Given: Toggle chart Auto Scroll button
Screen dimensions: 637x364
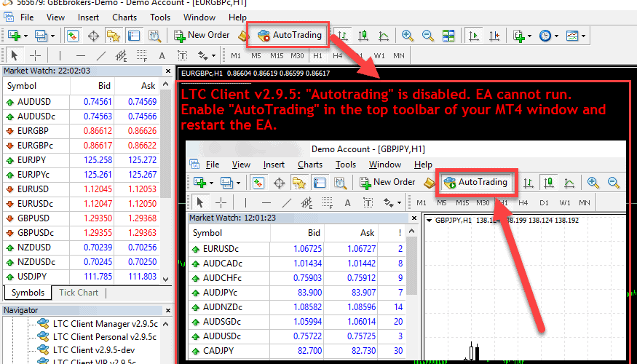Looking at the screenshot, I should (474, 36).
